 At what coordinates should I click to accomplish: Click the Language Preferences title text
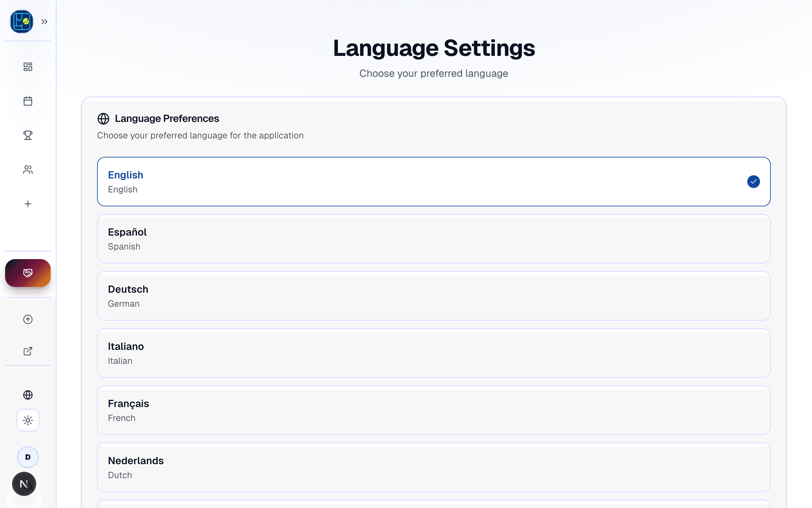click(x=167, y=119)
